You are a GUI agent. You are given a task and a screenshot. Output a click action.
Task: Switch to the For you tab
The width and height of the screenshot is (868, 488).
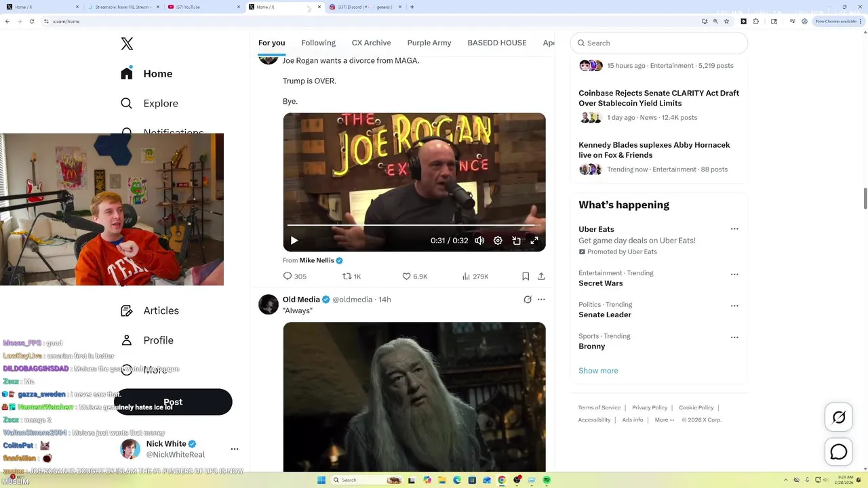click(271, 43)
